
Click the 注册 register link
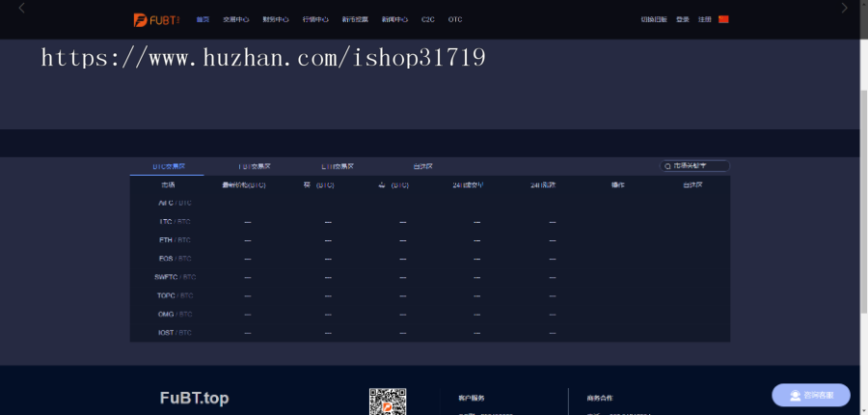point(704,19)
